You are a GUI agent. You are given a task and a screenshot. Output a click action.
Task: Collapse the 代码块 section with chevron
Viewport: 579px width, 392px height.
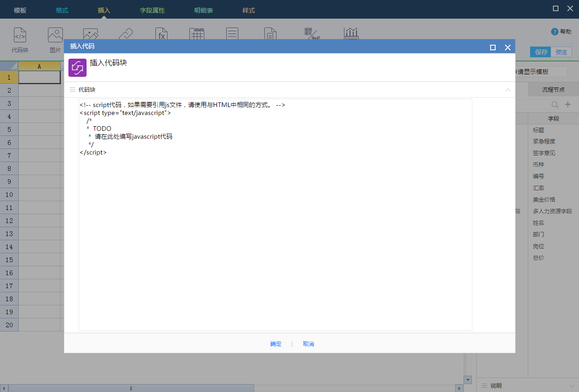508,90
